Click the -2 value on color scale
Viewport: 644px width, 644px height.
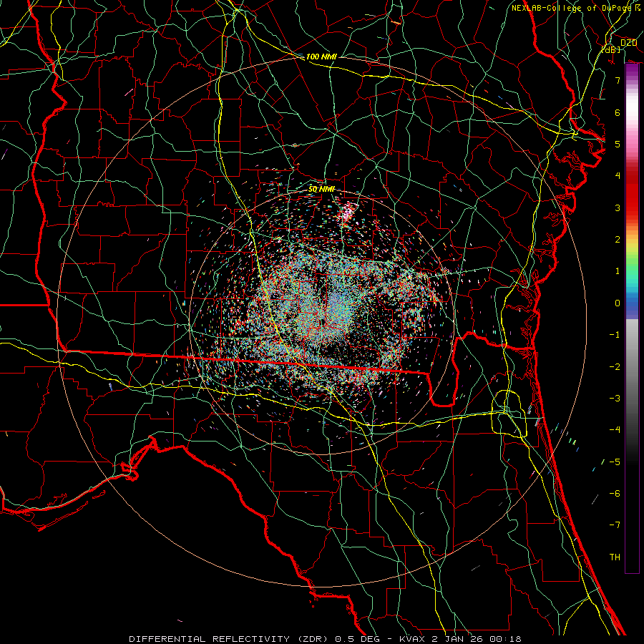[615, 367]
